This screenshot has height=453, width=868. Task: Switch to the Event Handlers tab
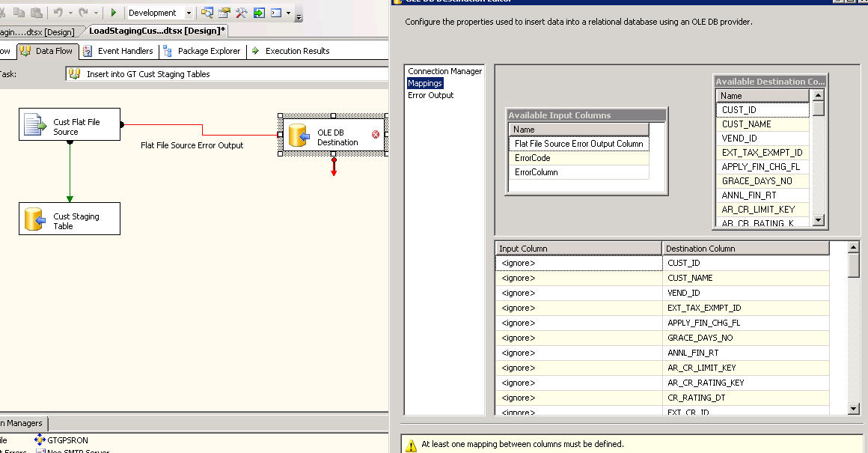(x=118, y=51)
